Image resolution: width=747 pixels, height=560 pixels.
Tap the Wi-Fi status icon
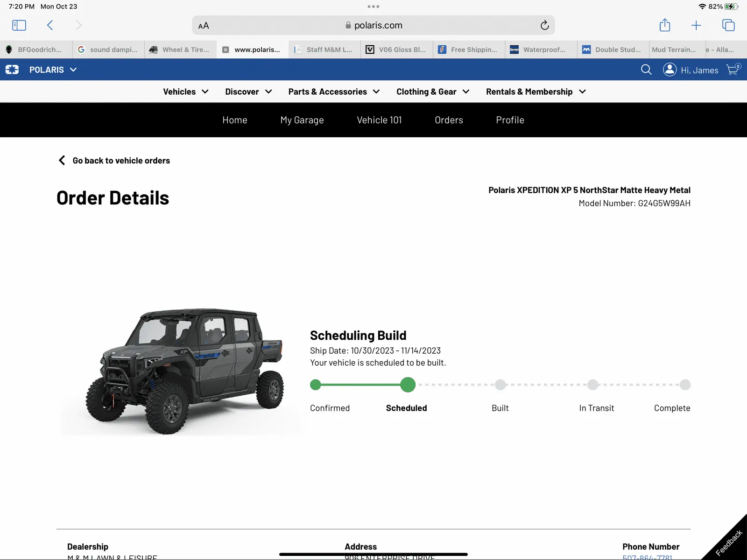(x=702, y=7)
